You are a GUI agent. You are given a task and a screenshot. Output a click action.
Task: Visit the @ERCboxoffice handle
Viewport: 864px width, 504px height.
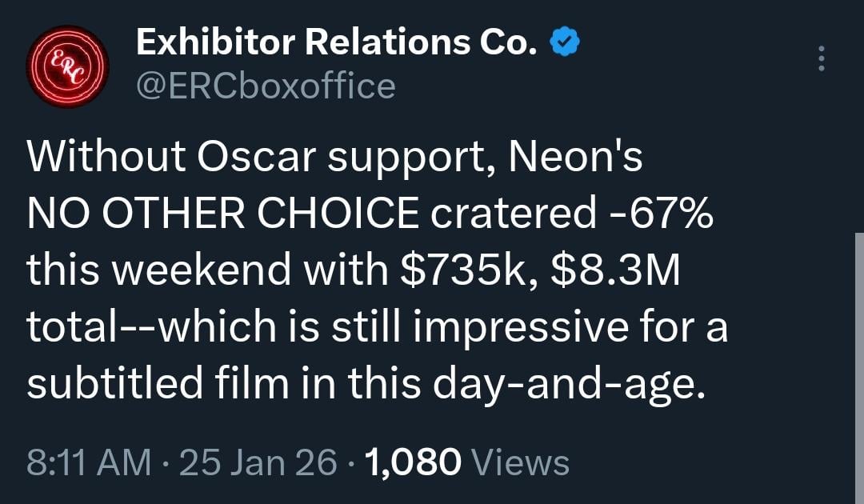click(x=266, y=86)
